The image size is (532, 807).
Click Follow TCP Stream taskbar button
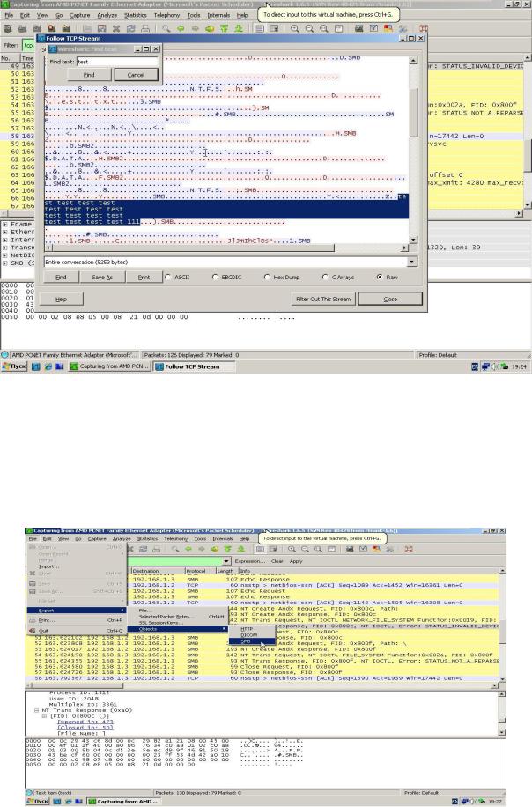coord(194,366)
